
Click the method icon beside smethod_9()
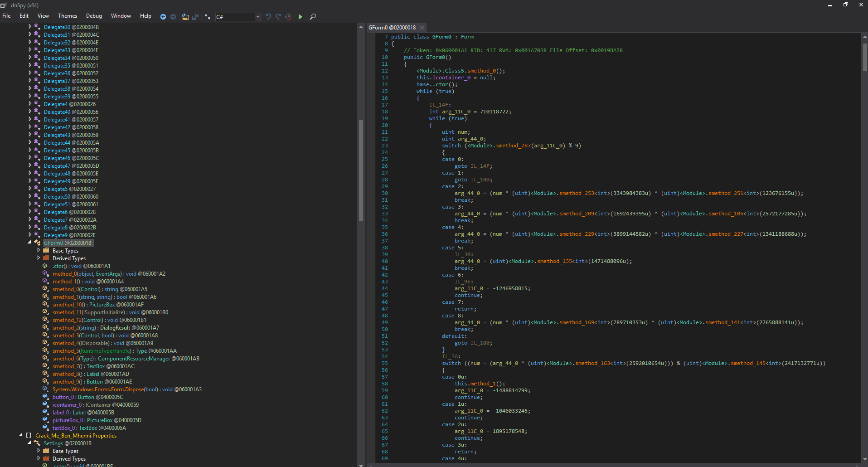pyautogui.click(x=45, y=382)
